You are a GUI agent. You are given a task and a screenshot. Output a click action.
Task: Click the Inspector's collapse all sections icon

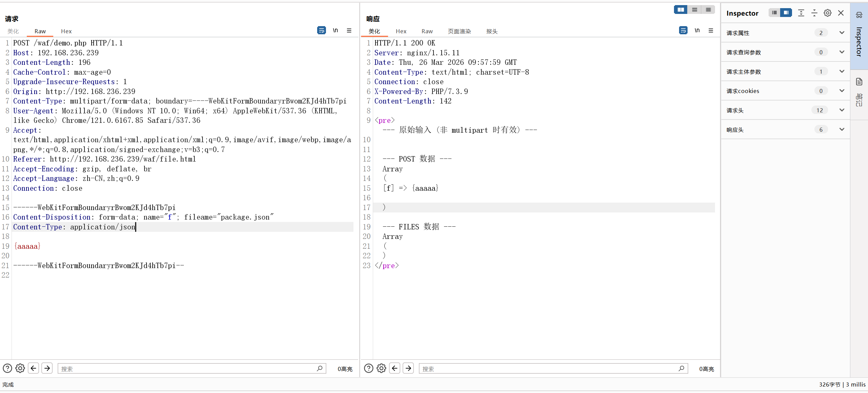coord(814,13)
